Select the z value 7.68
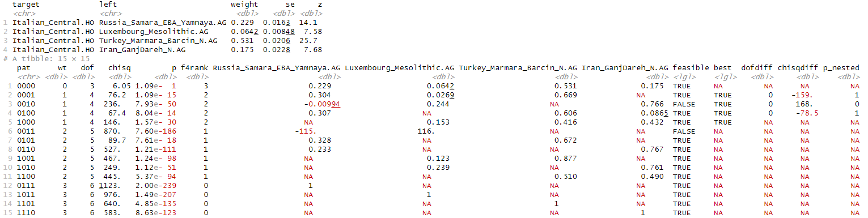 point(312,50)
